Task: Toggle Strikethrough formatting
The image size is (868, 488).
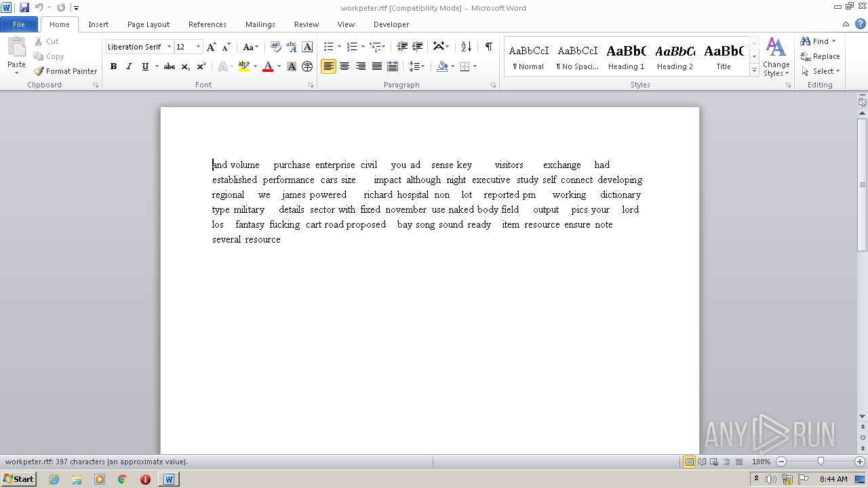Action: pos(170,66)
